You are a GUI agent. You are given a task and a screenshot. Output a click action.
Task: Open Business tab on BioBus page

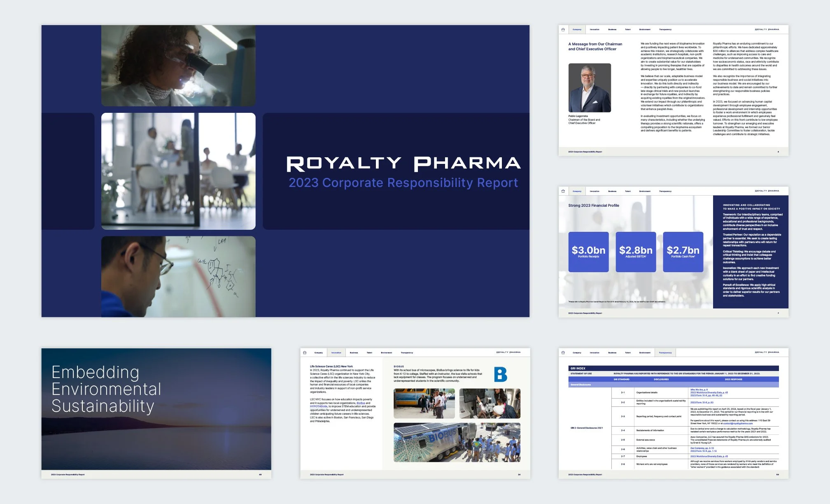(x=354, y=352)
